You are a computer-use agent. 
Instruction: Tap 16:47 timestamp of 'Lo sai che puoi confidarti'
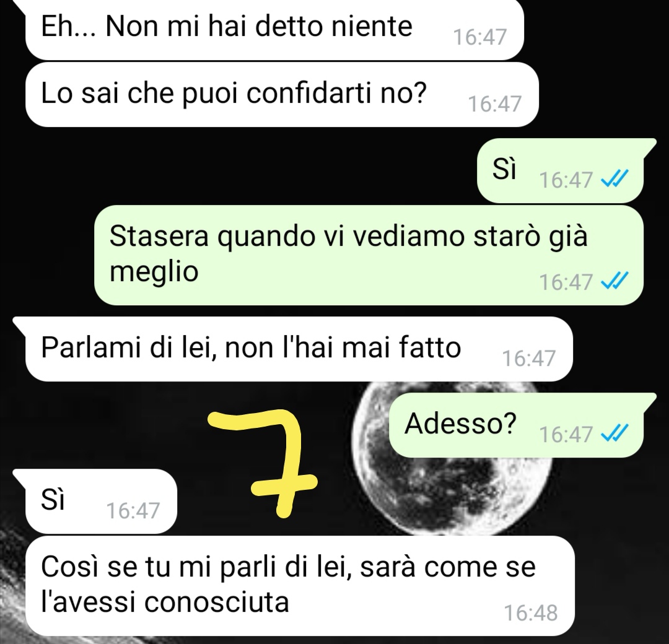(495, 103)
